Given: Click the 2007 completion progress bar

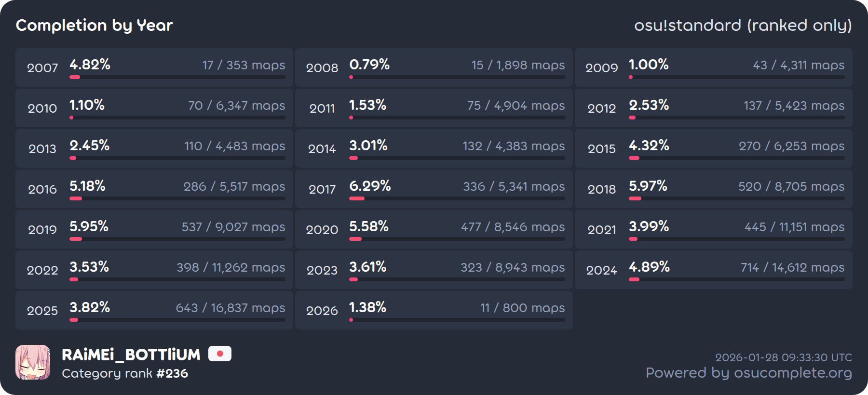Looking at the screenshot, I should [177, 77].
